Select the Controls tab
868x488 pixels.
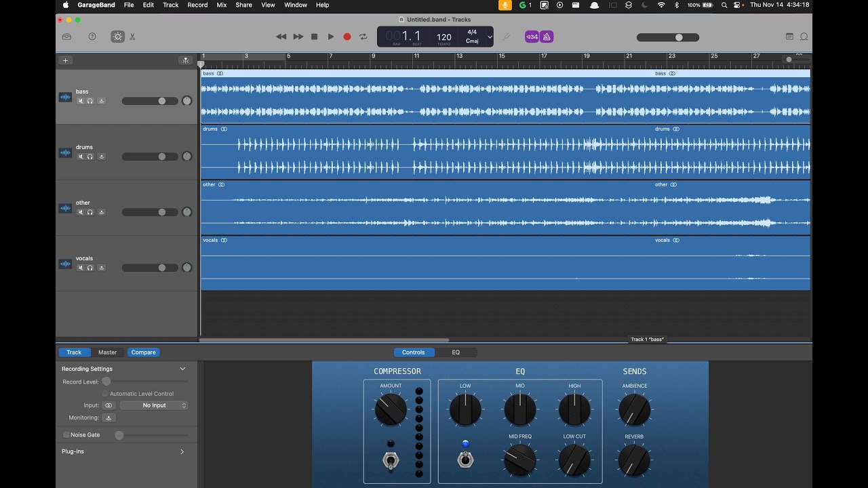point(414,352)
